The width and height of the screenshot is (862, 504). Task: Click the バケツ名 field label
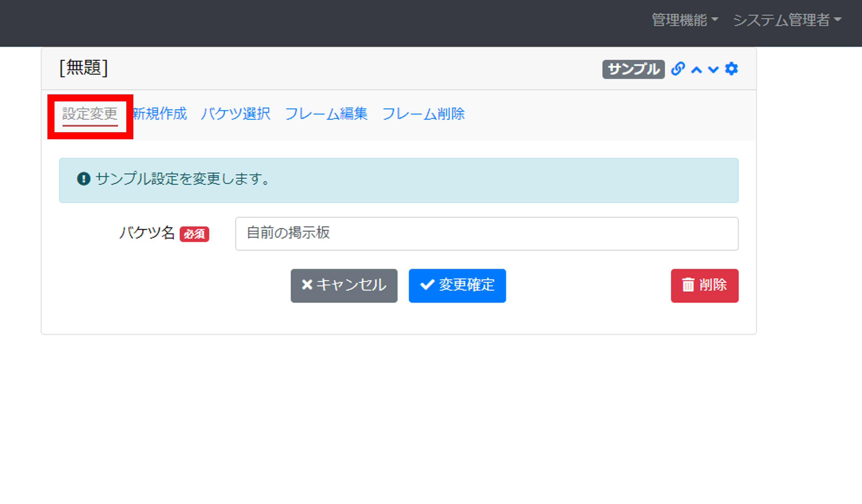click(x=147, y=233)
